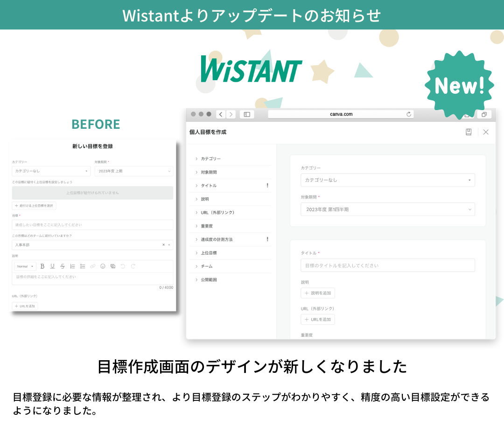Reload the page with the refresh icon

(x=409, y=114)
